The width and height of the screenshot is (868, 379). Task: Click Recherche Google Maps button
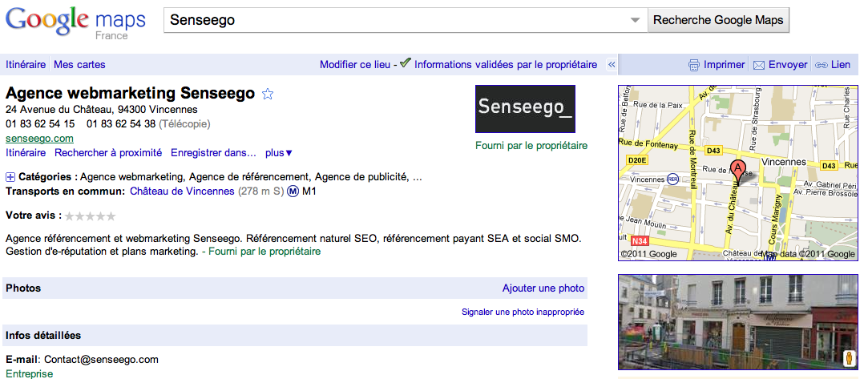point(718,21)
